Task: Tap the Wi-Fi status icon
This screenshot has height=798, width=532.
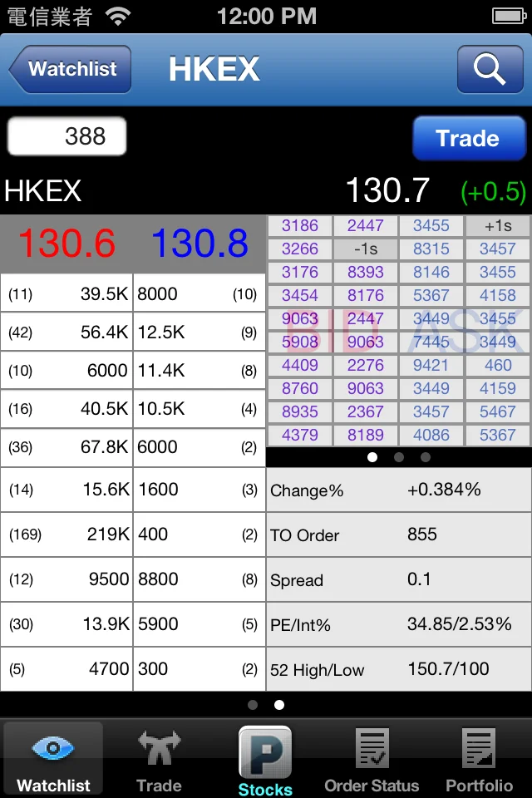Action: point(118,17)
